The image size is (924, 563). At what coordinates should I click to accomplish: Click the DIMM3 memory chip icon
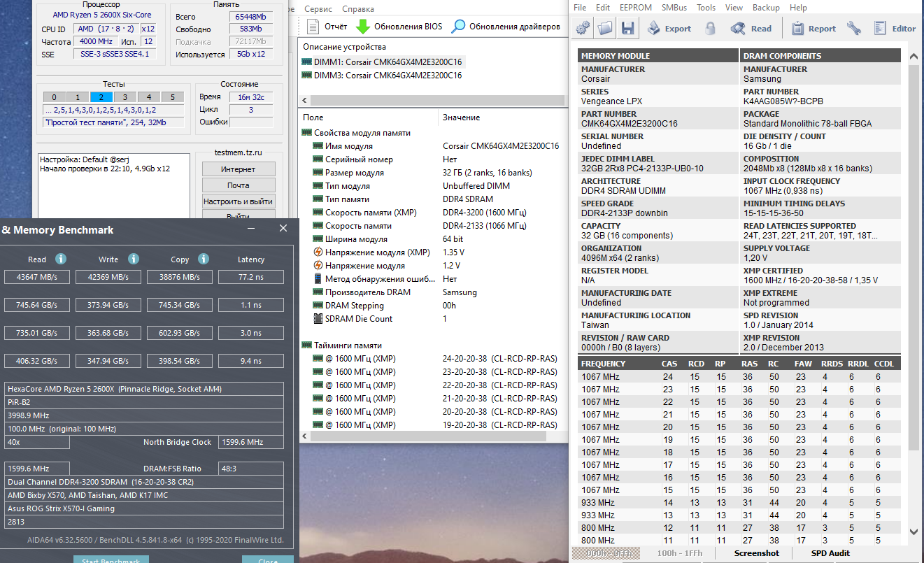(306, 75)
